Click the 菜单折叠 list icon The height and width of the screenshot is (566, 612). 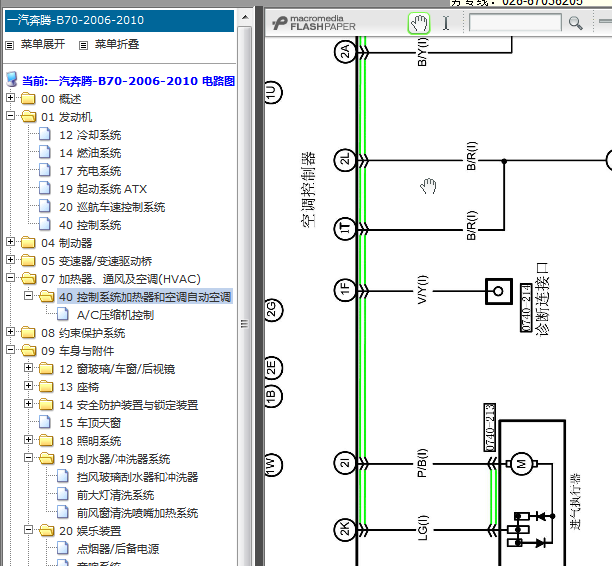83,45
